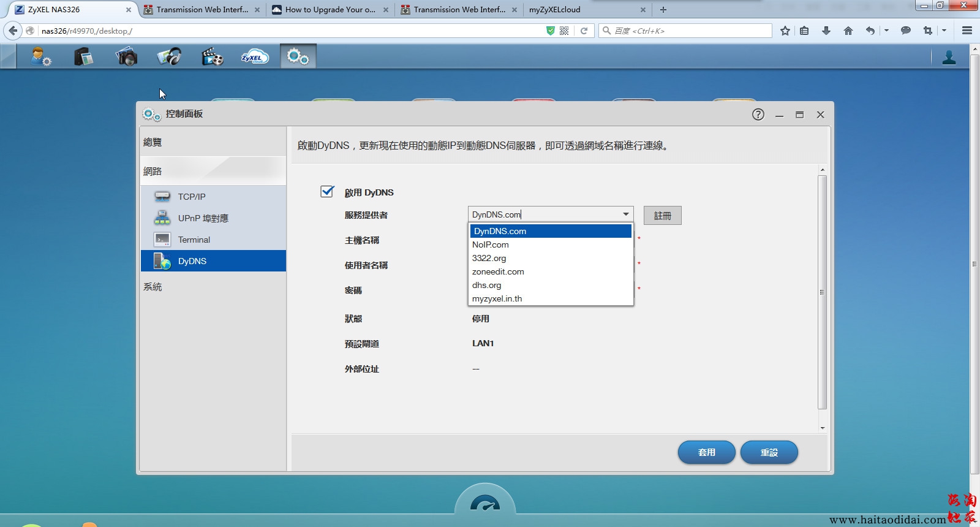Select DynDNS.com from the list
The height and width of the screenshot is (527, 980).
551,231
